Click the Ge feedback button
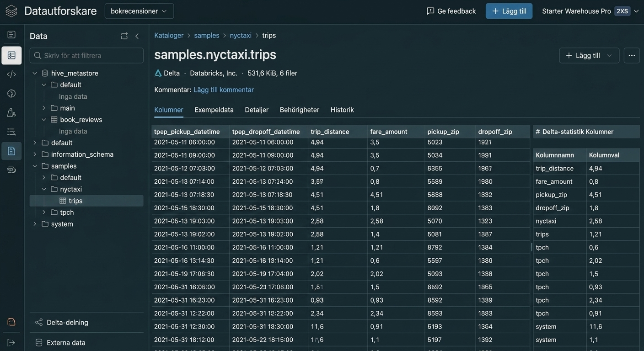The height and width of the screenshot is (351, 644). click(451, 11)
